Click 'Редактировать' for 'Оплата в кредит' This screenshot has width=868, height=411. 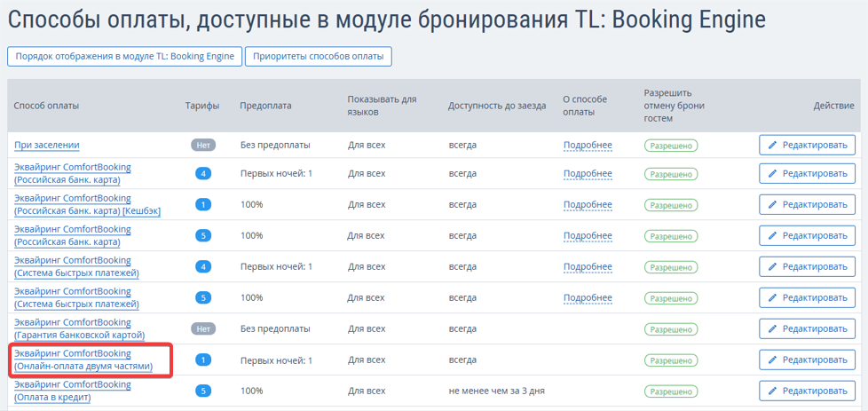coord(807,391)
